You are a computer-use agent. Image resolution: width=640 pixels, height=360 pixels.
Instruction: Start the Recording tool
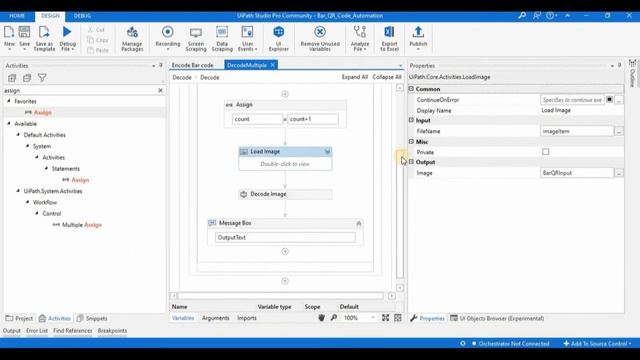[168, 38]
